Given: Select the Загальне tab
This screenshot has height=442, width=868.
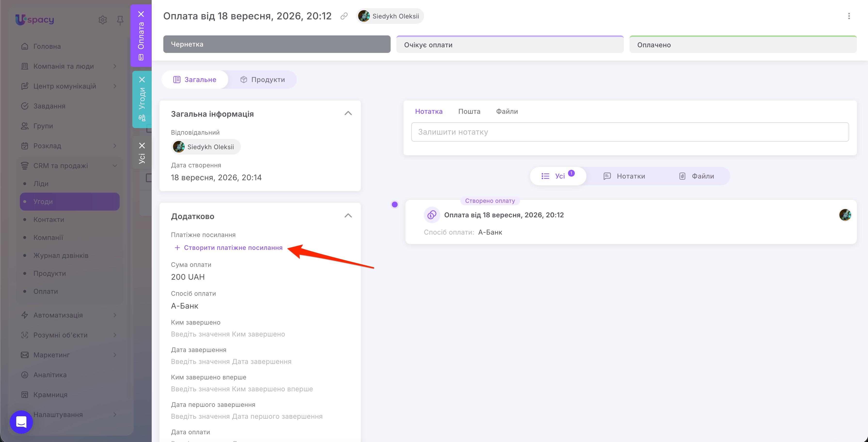Looking at the screenshot, I should click(x=195, y=80).
